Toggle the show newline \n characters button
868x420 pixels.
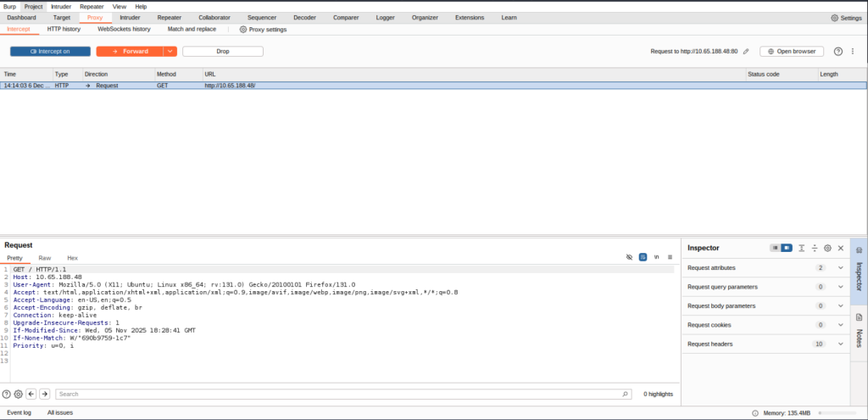click(656, 257)
